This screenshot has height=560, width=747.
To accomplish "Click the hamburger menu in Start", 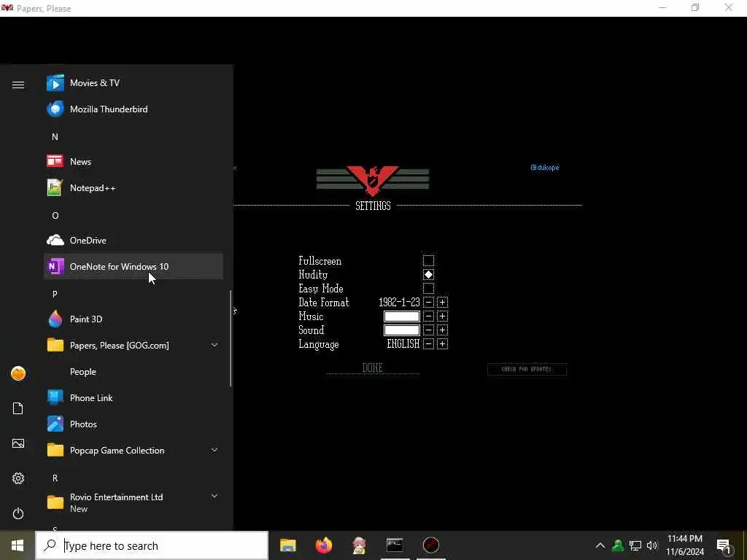I will point(18,85).
